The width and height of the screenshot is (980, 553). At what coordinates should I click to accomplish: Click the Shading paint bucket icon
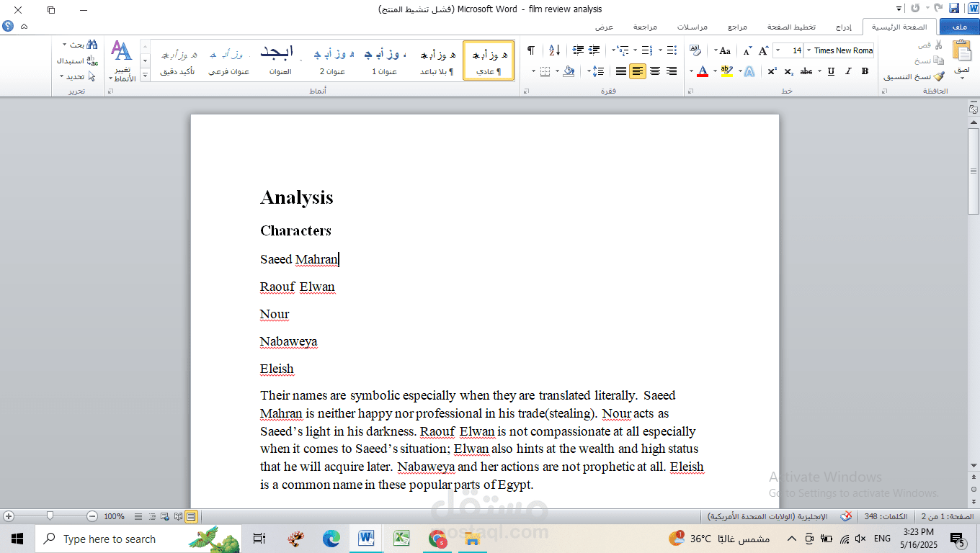coord(569,71)
